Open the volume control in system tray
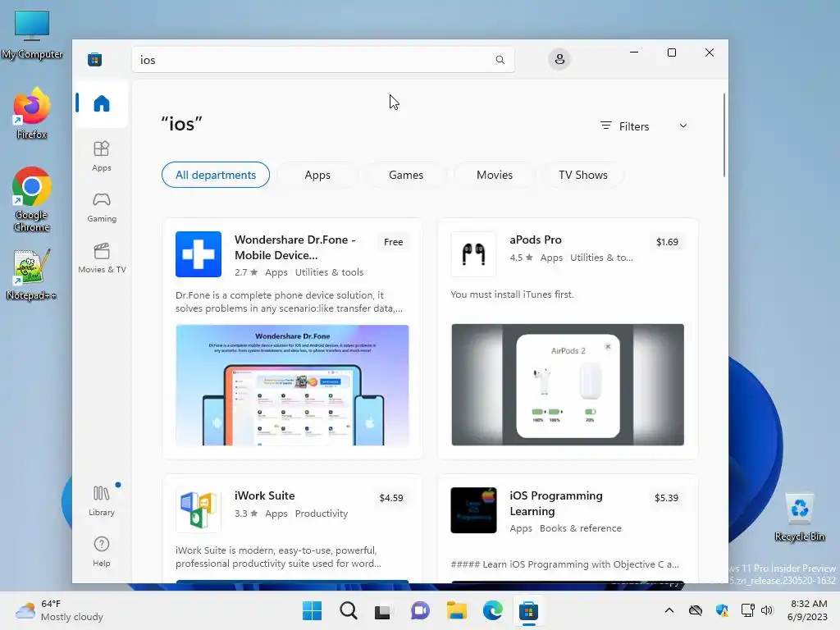This screenshot has width=840, height=630. [767, 610]
